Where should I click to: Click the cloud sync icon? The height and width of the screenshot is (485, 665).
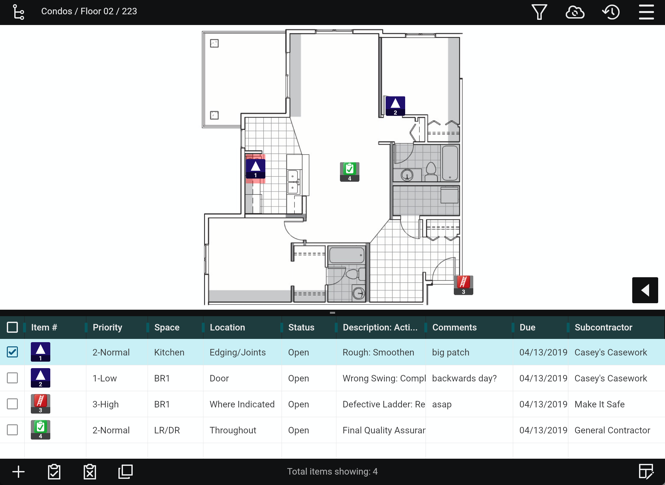(575, 12)
